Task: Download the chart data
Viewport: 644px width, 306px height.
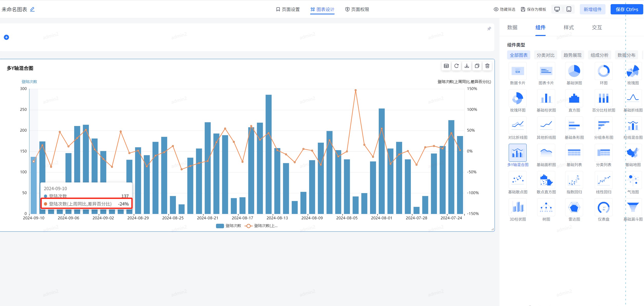Action: [x=467, y=66]
